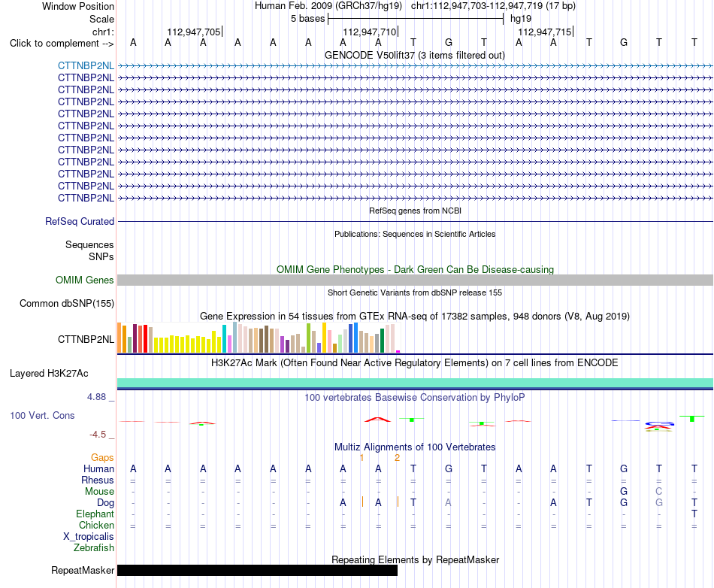Open the GENCODE V50lift37 track title
Image resolution: width=714 pixels, height=588 pixels.
click(x=415, y=55)
